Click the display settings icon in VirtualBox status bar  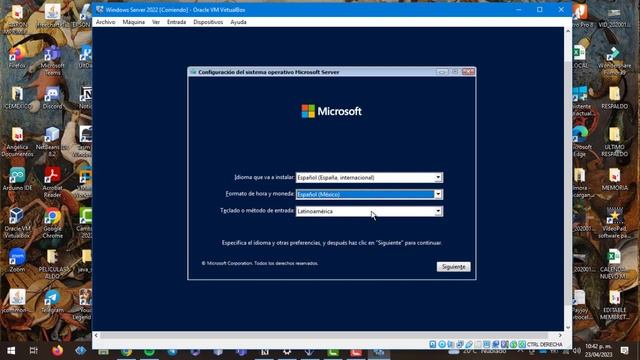click(x=486, y=344)
